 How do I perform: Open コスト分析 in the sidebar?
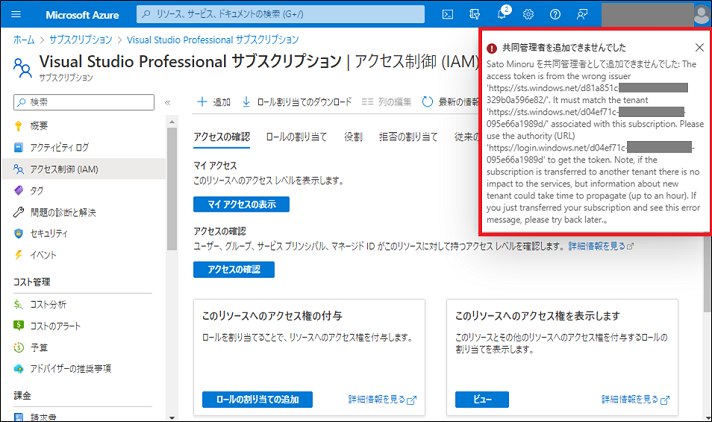48,304
